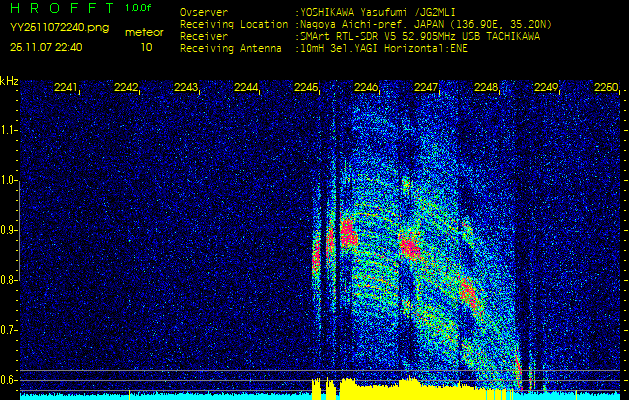Viewport: 629px width, 400px height.
Task: Click the date stamp 25.11.07 22:40
Action: click(46, 47)
